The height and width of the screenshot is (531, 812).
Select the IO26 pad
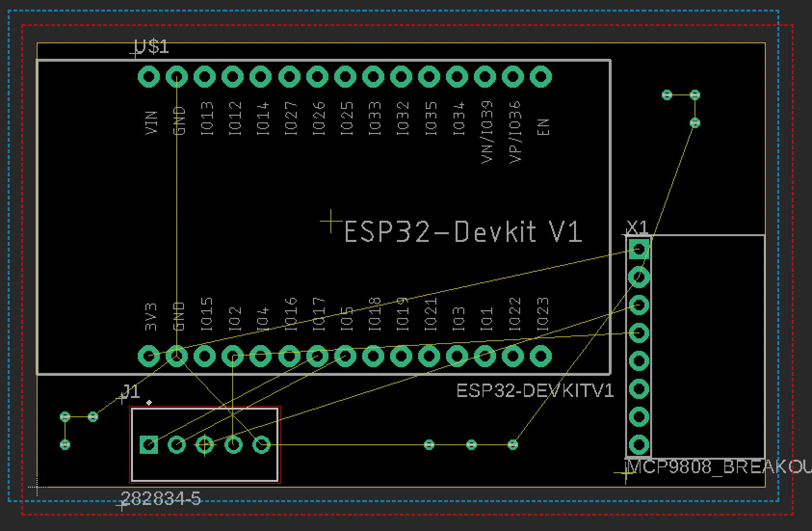coord(317,77)
